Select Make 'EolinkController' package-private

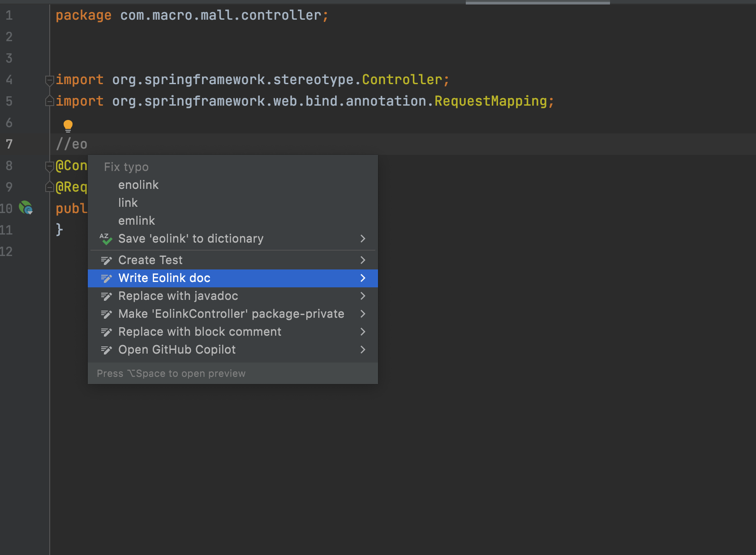coord(233,314)
